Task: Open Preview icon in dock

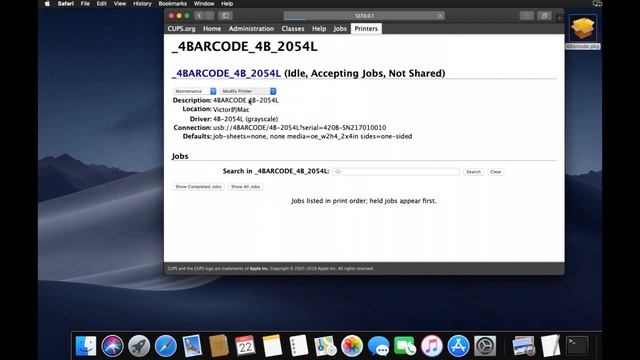Action: tap(524, 346)
